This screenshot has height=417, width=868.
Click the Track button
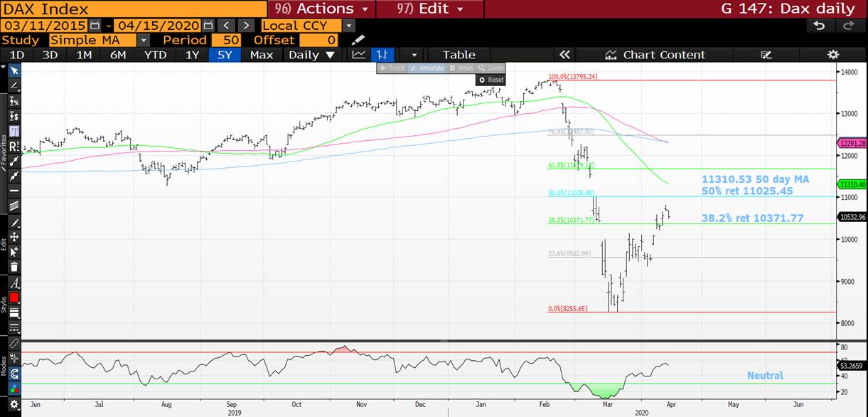pyautogui.click(x=392, y=68)
